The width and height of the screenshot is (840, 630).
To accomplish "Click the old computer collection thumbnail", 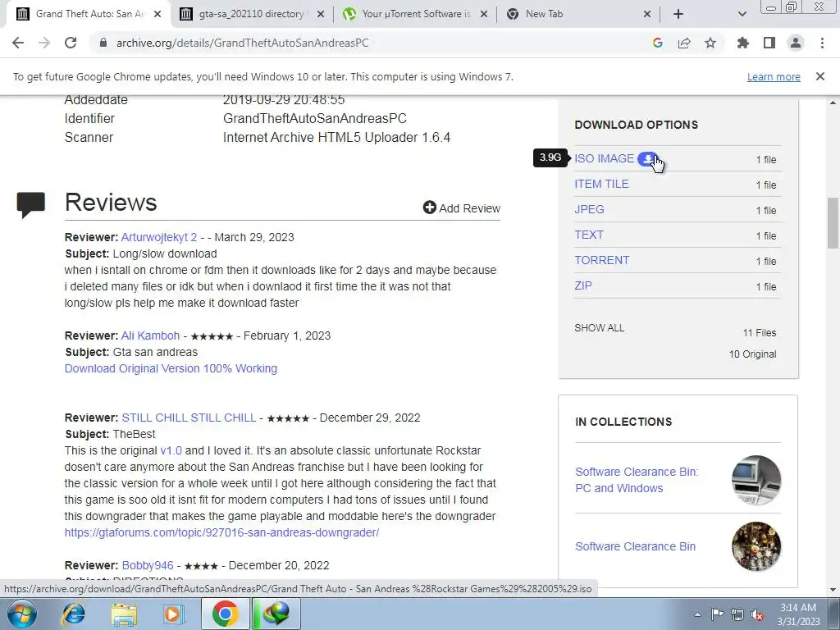I will pyautogui.click(x=756, y=480).
